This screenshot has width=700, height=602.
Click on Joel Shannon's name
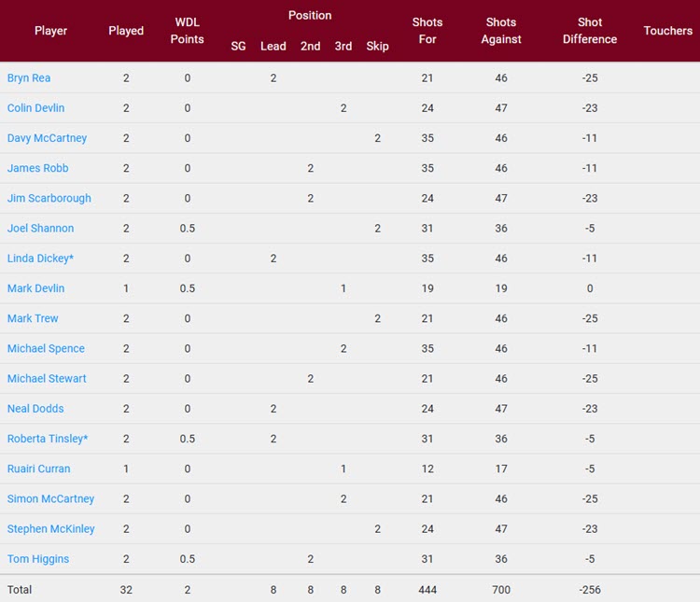[40, 228]
